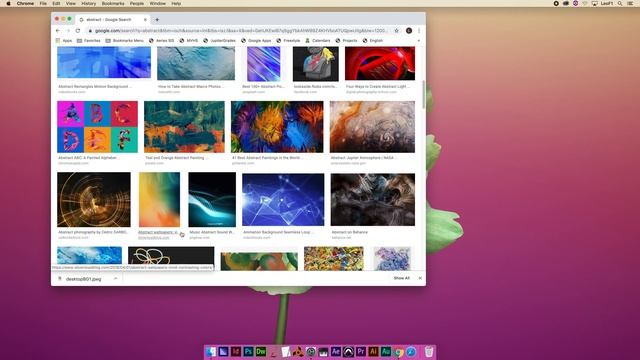Open the Freestyle bookmark
The height and width of the screenshot is (360, 640).
coord(288,41)
